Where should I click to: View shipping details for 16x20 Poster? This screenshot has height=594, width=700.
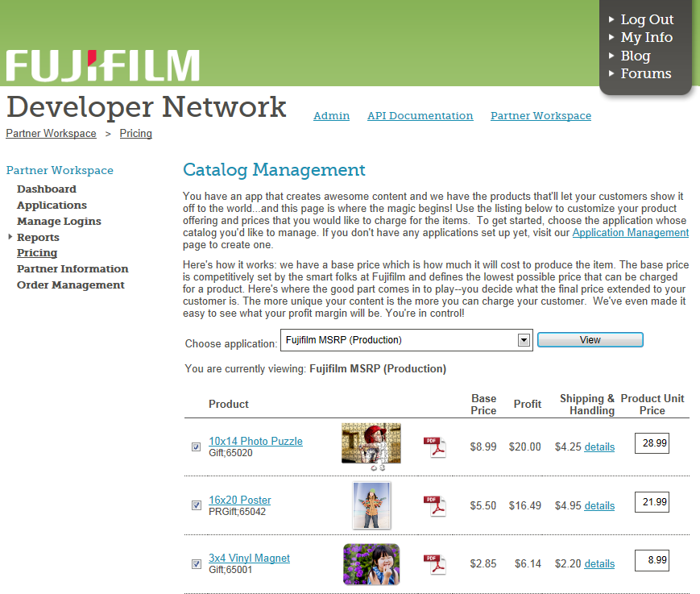coord(599,506)
